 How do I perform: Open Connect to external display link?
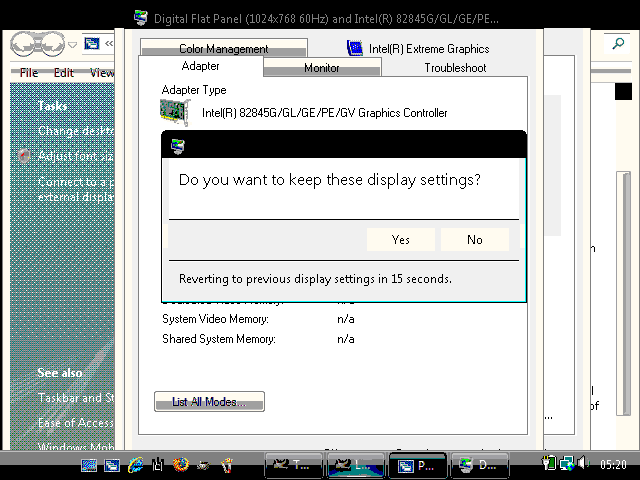76,189
